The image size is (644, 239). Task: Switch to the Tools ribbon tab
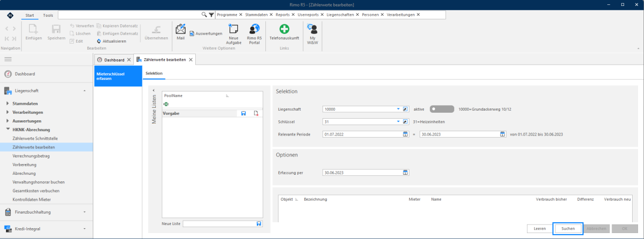click(x=48, y=15)
